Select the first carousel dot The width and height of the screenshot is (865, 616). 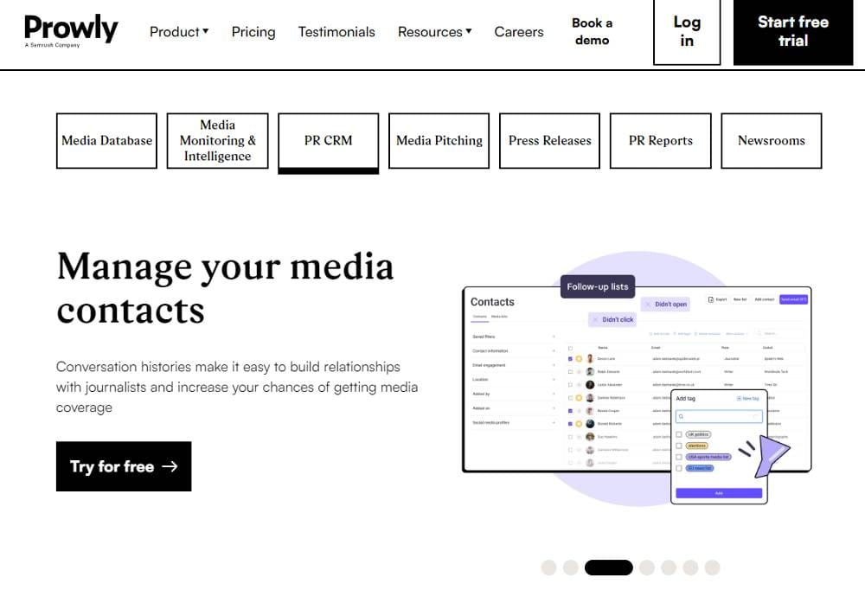549,568
